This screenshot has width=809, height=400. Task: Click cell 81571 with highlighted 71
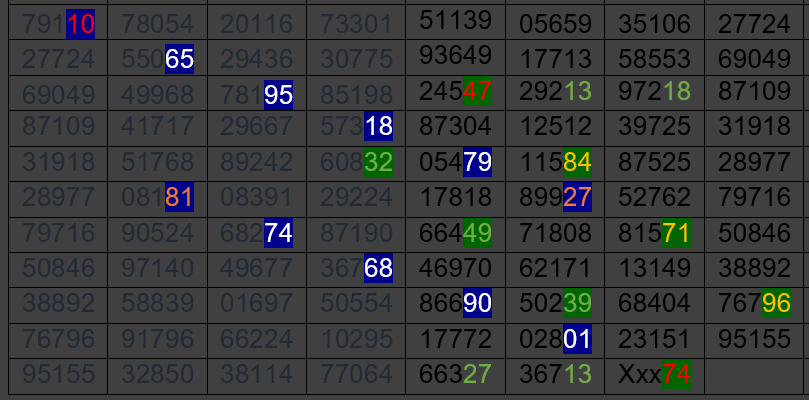click(654, 234)
